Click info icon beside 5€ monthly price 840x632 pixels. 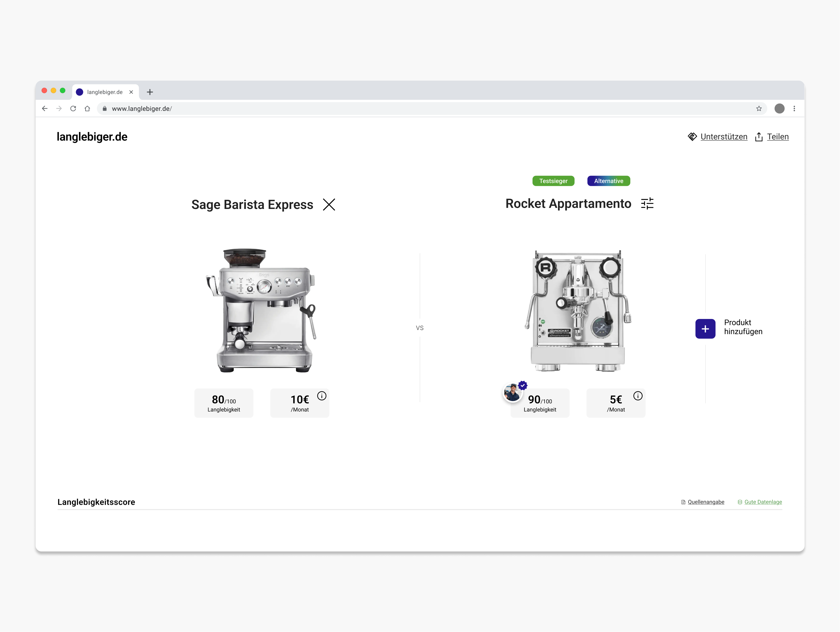[x=638, y=396]
